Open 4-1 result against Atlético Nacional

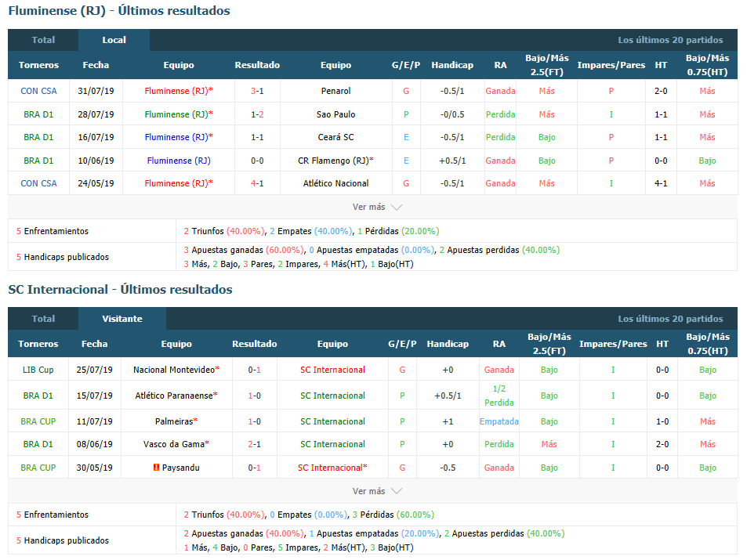[x=257, y=183]
